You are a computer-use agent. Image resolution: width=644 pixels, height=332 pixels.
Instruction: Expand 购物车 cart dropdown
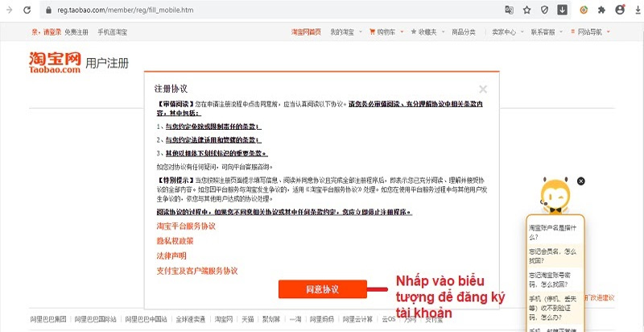[x=386, y=32]
